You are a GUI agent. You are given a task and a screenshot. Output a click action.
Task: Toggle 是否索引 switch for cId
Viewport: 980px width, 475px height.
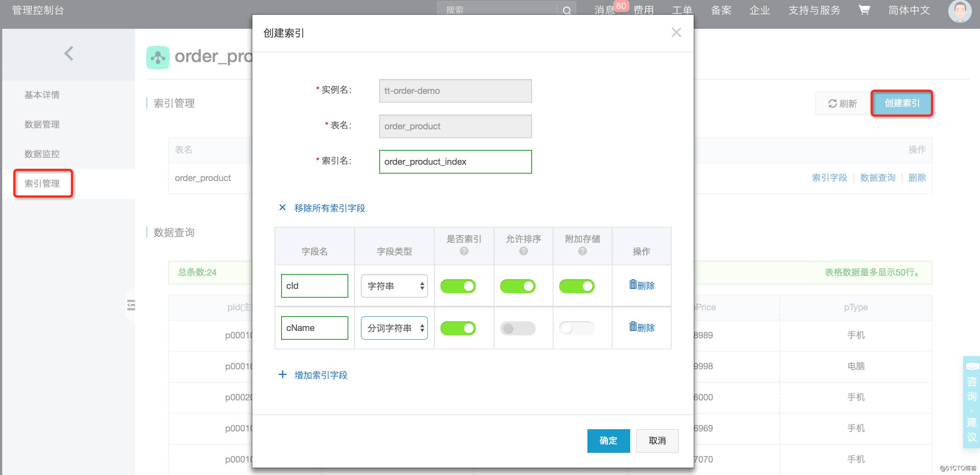coord(458,286)
